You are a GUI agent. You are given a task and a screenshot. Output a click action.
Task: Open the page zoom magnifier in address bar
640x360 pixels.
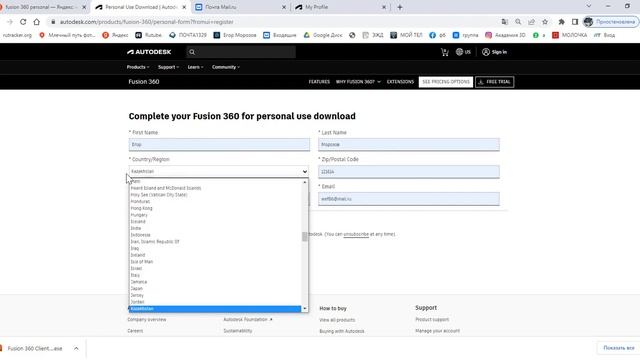point(518,22)
